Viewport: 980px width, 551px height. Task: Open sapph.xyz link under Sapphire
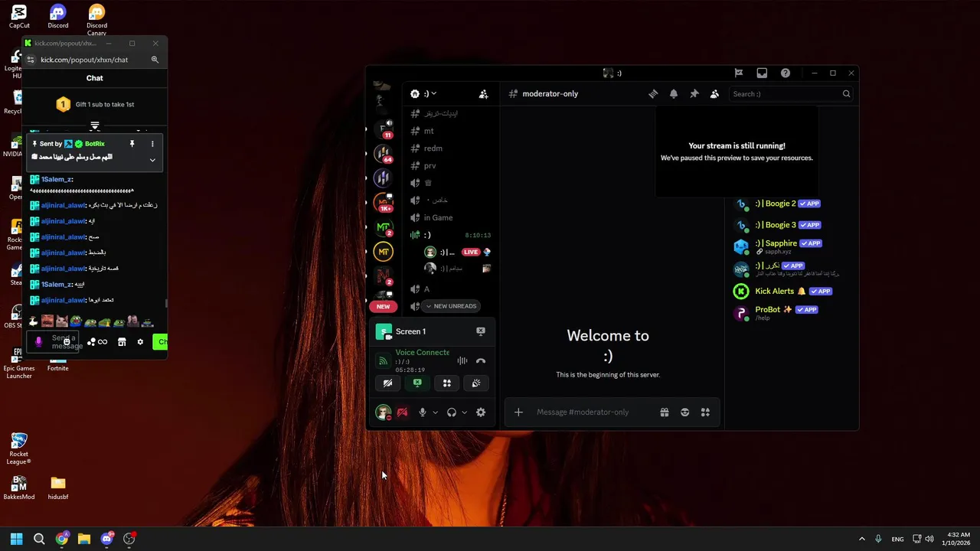[x=778, y=252]
